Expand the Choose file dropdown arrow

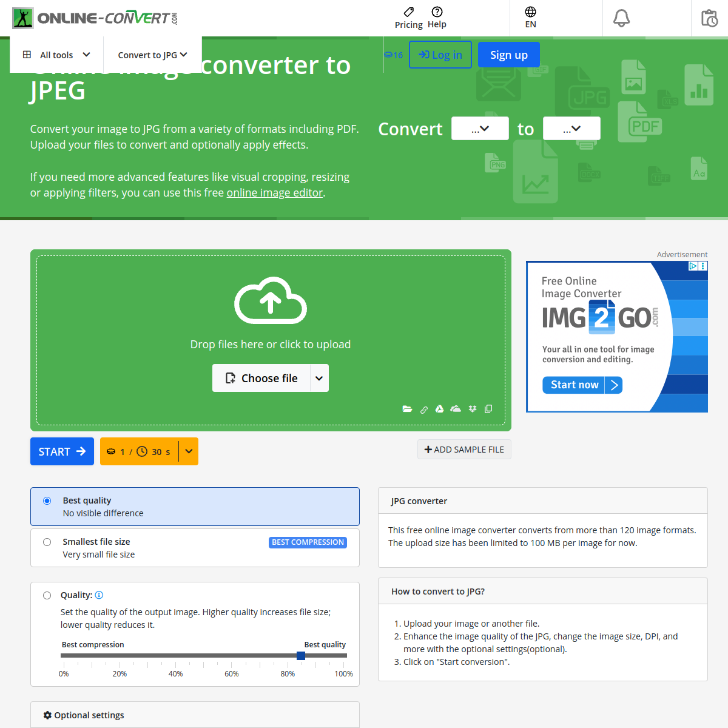pos(319,378)
